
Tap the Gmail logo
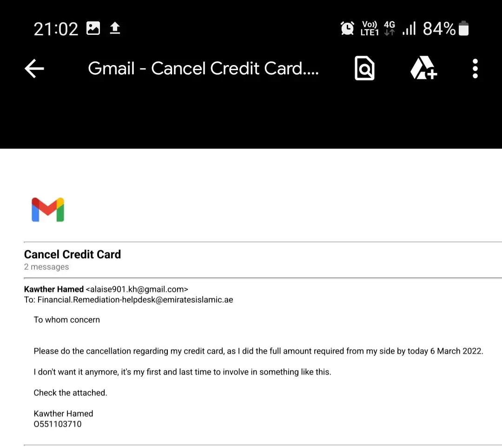[48, 210]
